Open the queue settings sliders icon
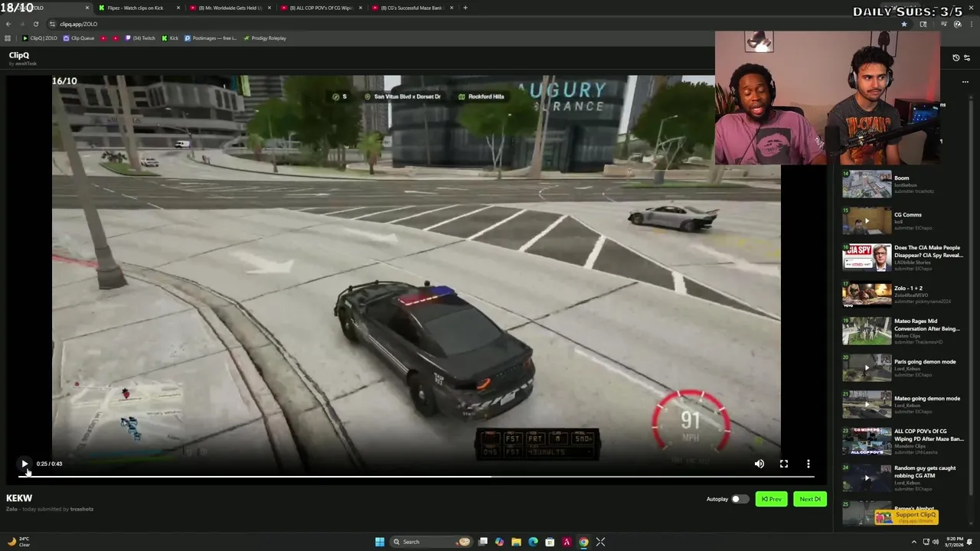Screen dimensions: 980x551 pyautogui.click(x=967, y=57)
